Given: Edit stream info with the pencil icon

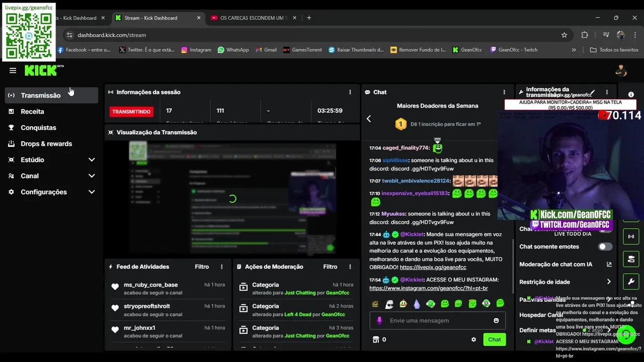Looking at the screenshot, I should pos(593,93).
